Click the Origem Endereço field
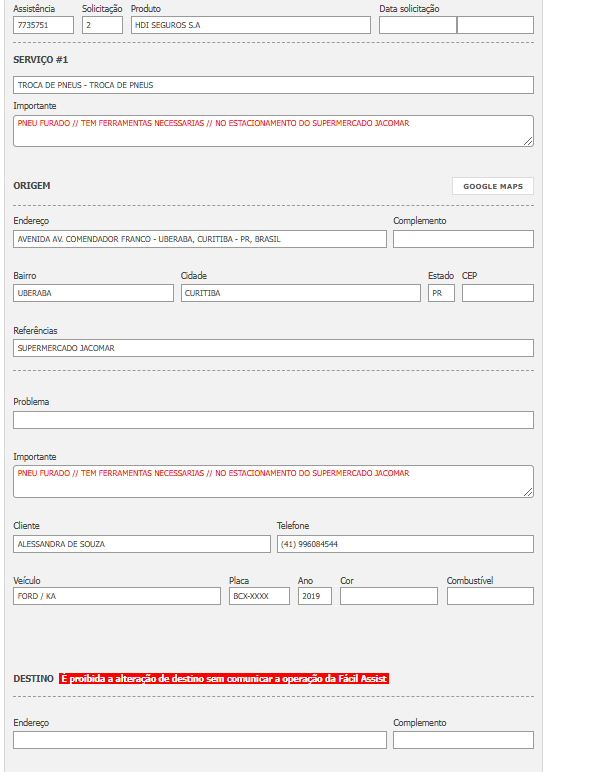 (200, 239)
